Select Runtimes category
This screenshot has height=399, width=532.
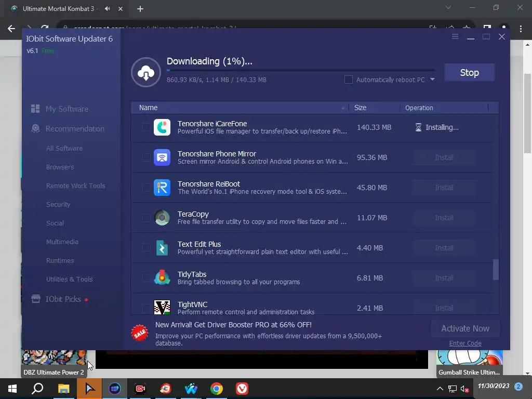(60, 260)
